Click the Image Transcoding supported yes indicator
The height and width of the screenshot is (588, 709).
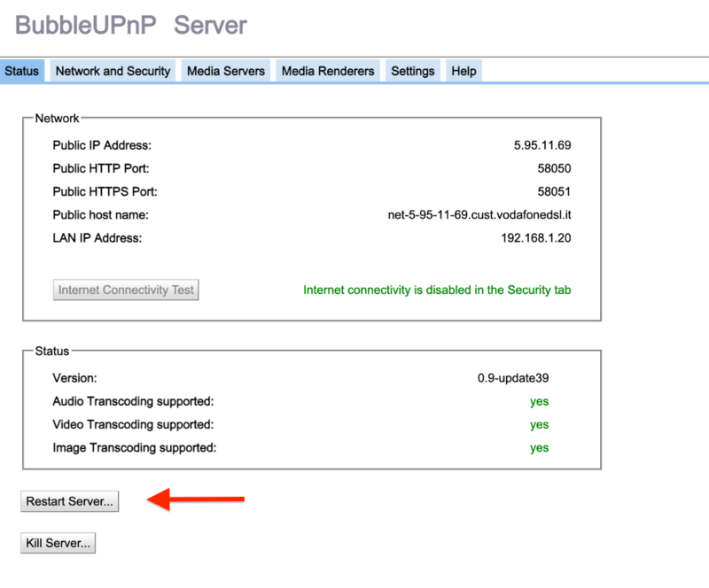[539, 447]
